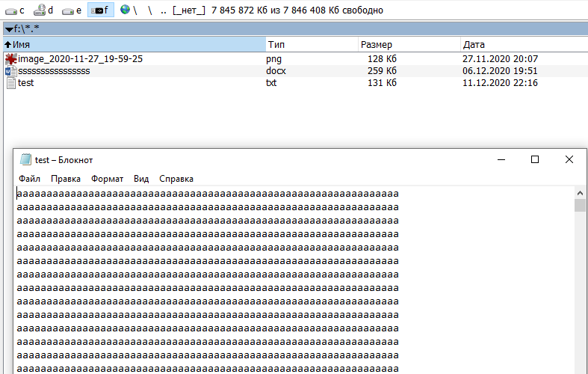
Task: Click the free space label text
Action: (297, 10)
